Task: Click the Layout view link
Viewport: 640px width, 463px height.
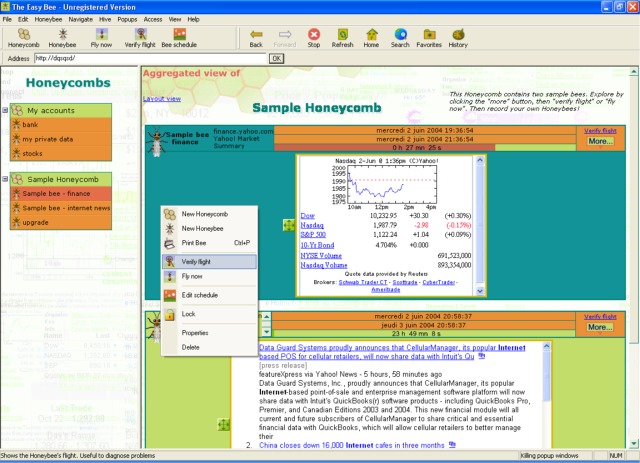Action: pyautogui.click(x=162, y=99)
